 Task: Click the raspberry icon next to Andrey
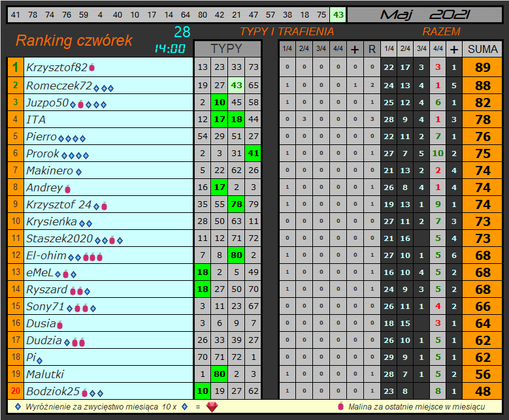click(67, 189)
